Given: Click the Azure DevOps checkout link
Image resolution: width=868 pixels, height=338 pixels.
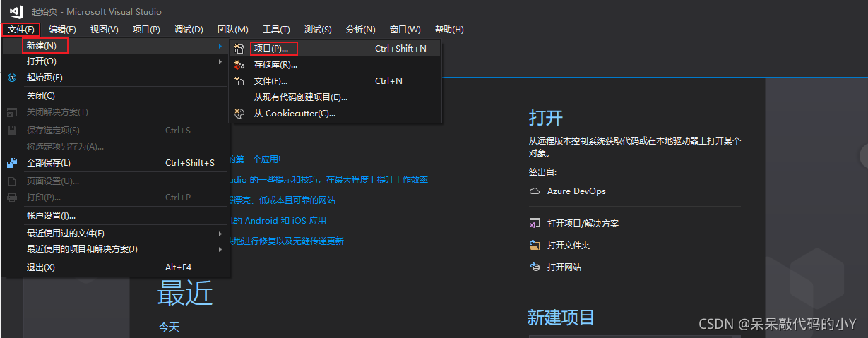Looking at the screenshot, I should (x=576, y=191).
